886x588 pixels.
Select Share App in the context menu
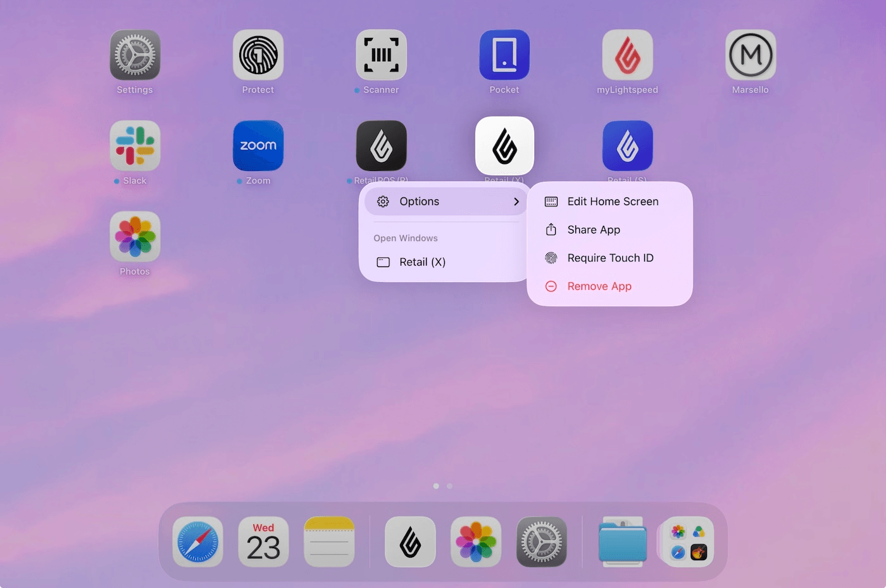[609, 230]
